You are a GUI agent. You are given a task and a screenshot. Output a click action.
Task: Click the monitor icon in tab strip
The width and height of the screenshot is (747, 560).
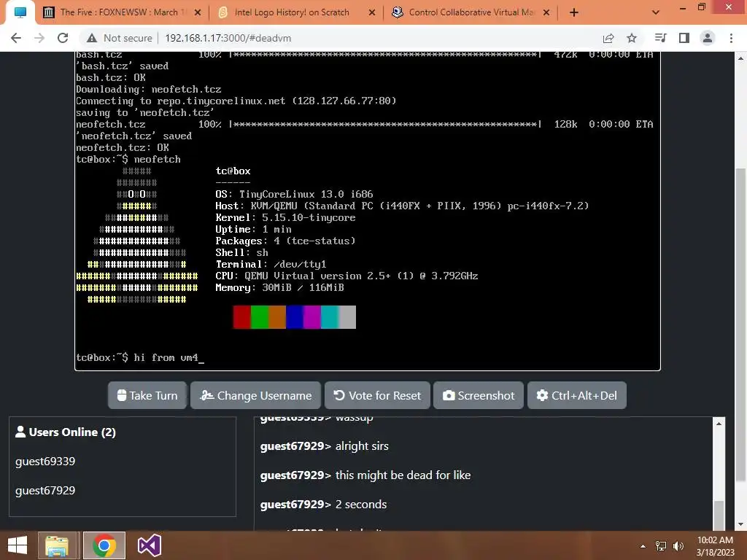click(x=20, y=12)
